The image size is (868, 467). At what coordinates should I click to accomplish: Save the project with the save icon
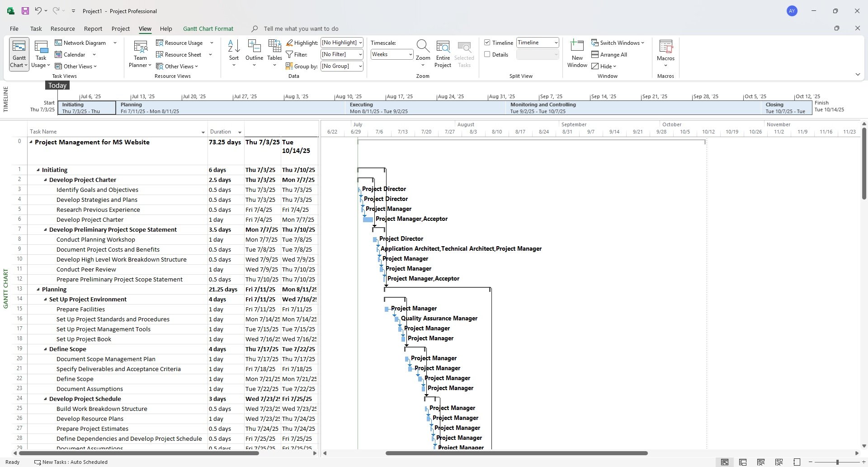[25, 11]
